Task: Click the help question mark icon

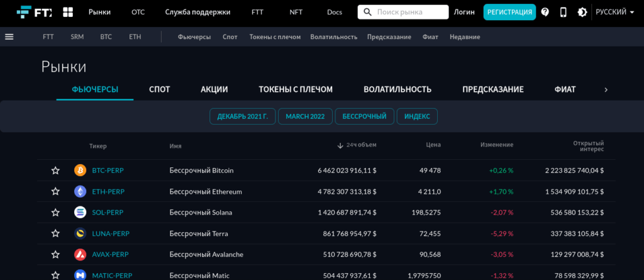Action: pyautogui.click(x=545, y=12)
